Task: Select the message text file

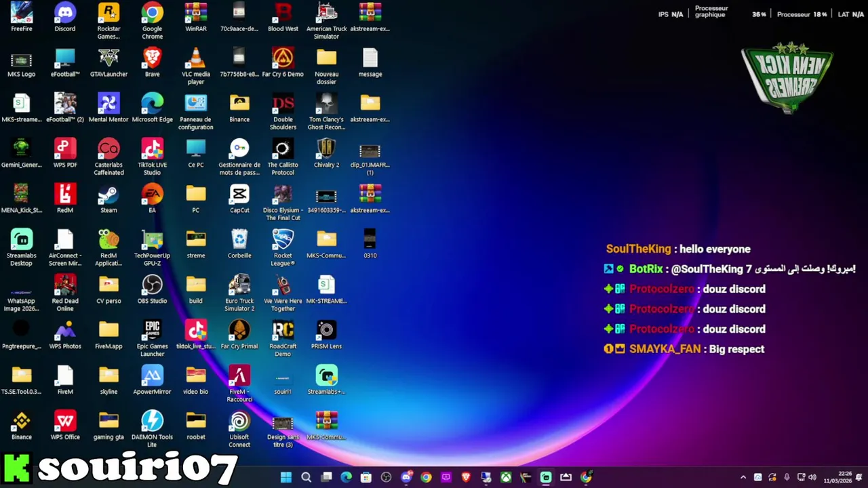Action: coord(370,63)
